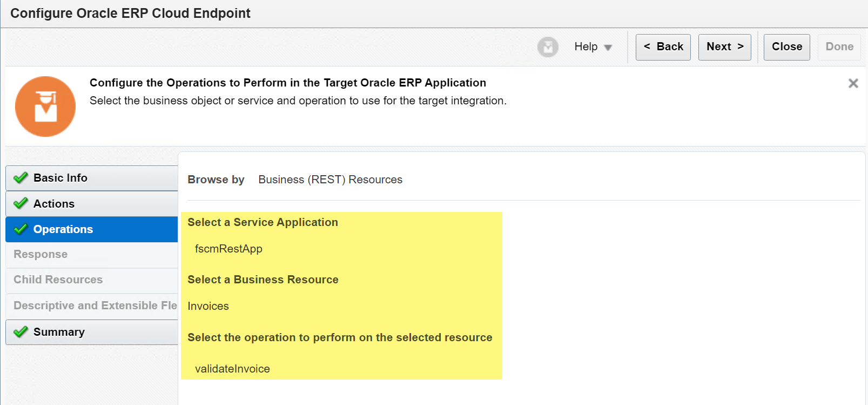The height and width of the screenshot is (405, 868).
Task: Click the gray guide icon beside Help
Action: click(x=548, y=47)
